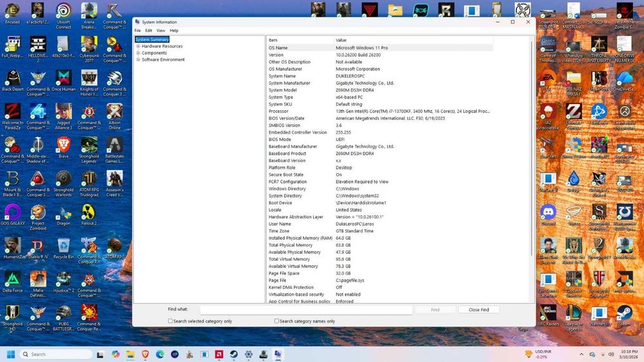Open the Delta Force desktop icon
Image resolution: width=644 pixels, height=362 pixels.
pos(12,282)
